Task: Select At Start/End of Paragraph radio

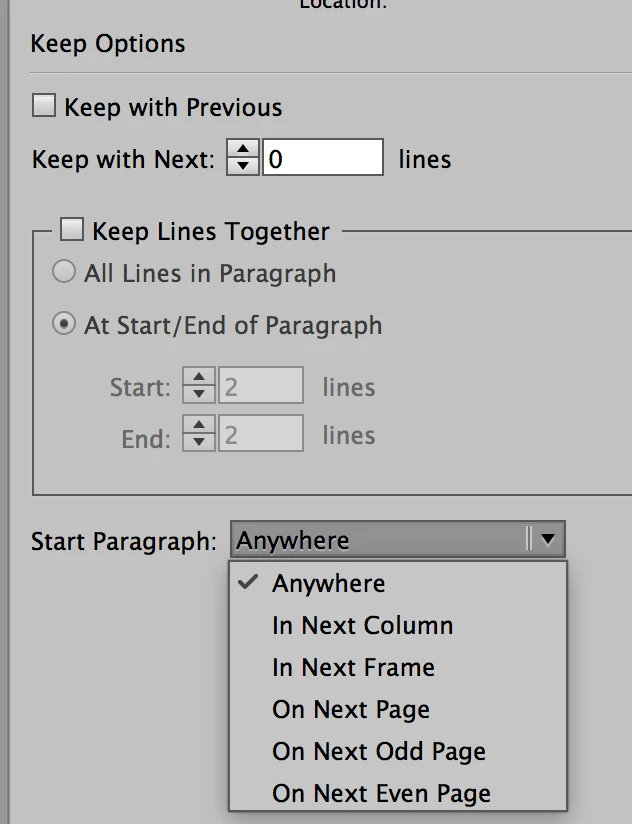Action: click(64, 324)
